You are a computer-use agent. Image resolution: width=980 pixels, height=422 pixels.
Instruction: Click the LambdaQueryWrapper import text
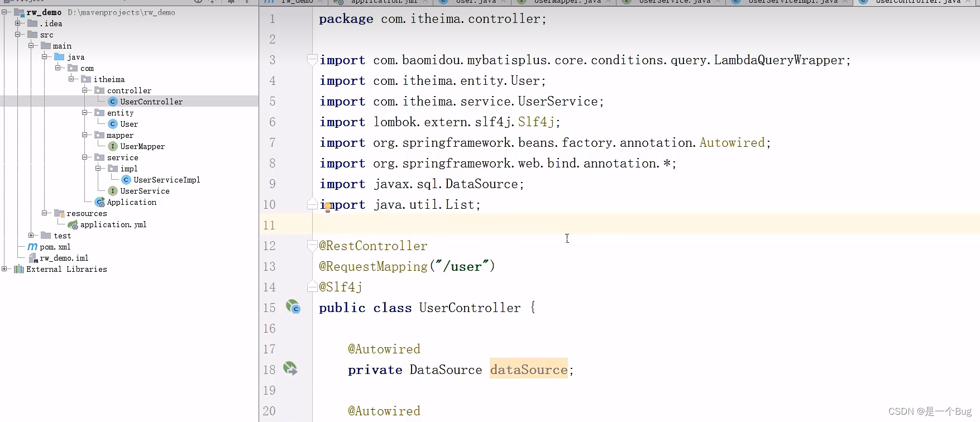coord(780,60)
